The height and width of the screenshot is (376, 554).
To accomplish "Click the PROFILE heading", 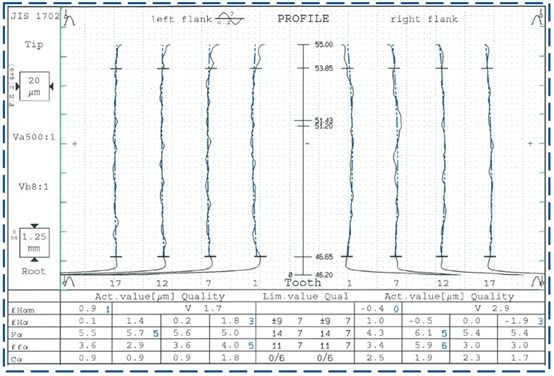I will click(303, 19).
